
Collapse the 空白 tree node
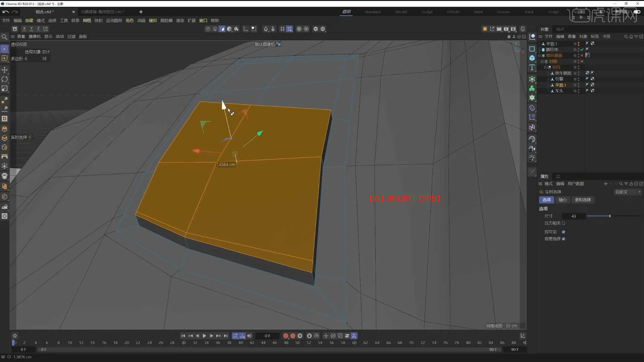click(545, 67)
